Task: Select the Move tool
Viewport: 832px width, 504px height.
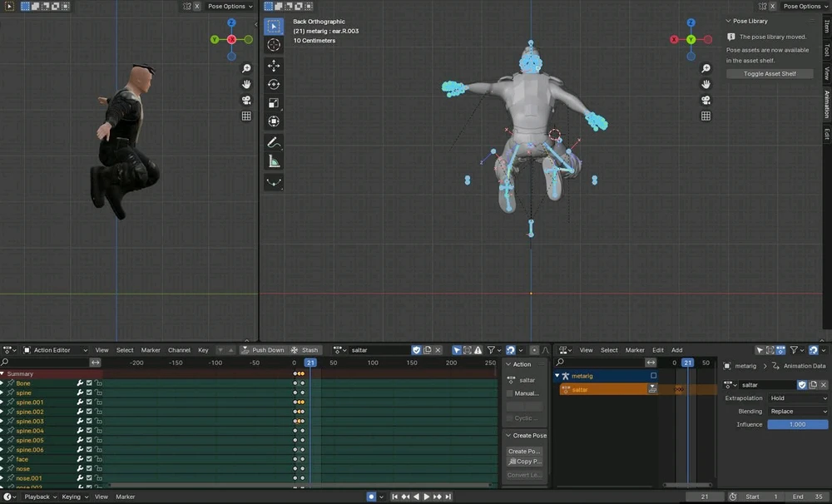Action: coord(274,66)
